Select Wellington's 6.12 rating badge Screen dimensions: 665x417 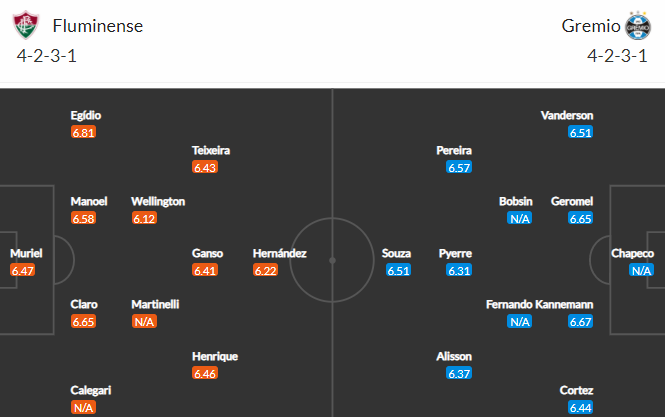(x=144, y=218)
